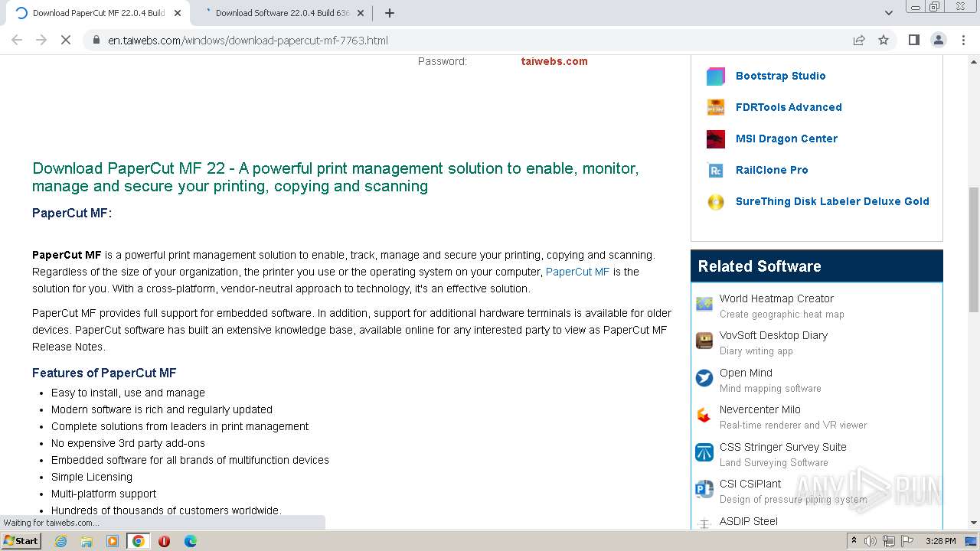This screenshot has height=551, width=980.
Task: Open the Bootstrap Studio link
Action: pyautogui.click(x=780, y=76)
